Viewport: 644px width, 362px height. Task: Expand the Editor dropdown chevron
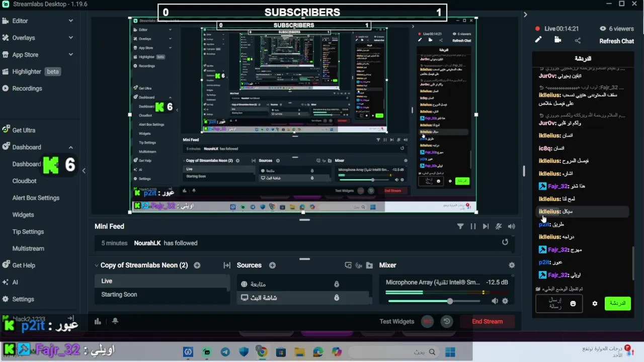[x=71, y=21]
